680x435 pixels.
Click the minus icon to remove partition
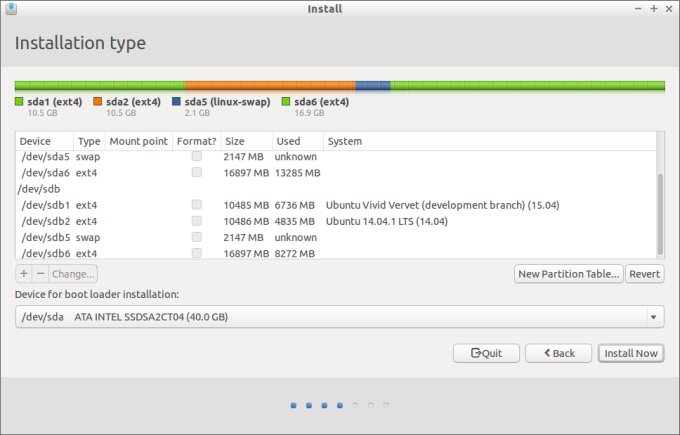pos(40,273)
